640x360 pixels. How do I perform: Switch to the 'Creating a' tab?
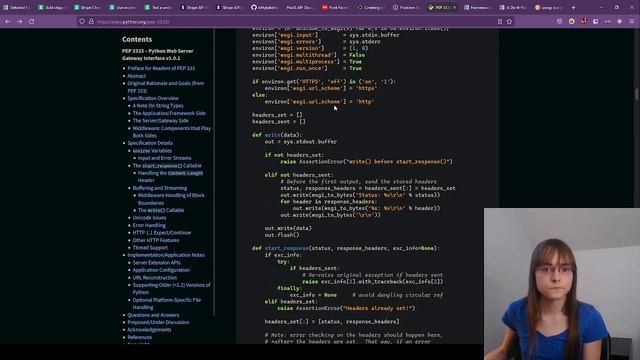click(x=372, y=7)
